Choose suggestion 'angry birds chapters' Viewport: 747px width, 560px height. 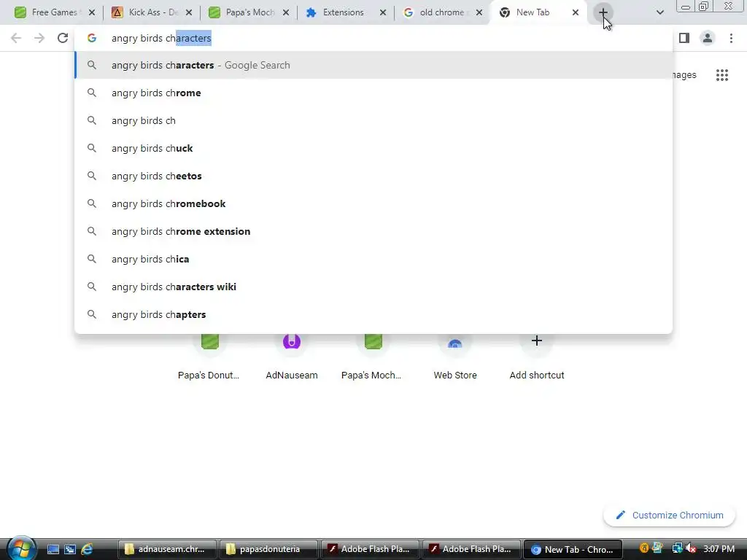coord(373,314)
